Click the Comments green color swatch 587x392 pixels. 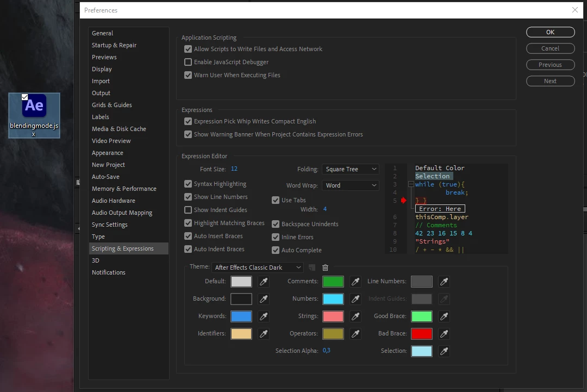[333, 282]
